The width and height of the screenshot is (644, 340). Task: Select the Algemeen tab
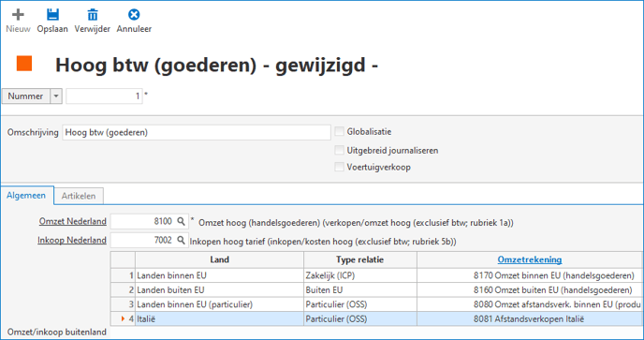pos(26,195)
